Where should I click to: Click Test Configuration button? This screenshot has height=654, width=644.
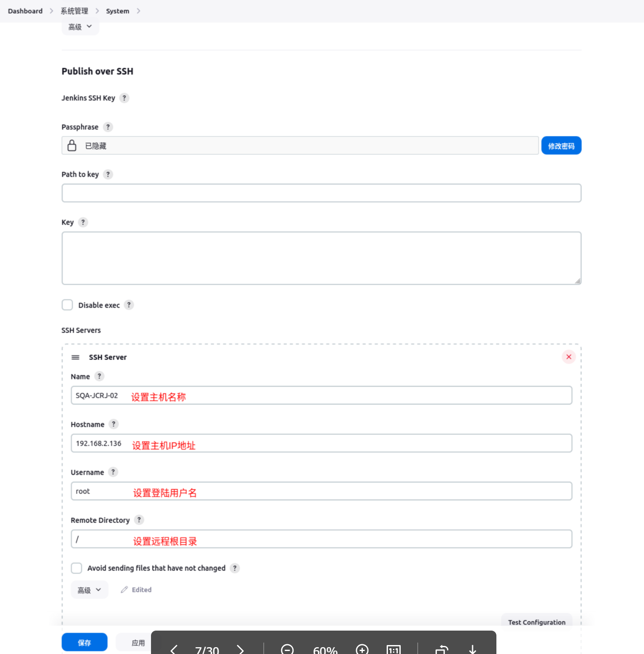click(x=537, y=621)
